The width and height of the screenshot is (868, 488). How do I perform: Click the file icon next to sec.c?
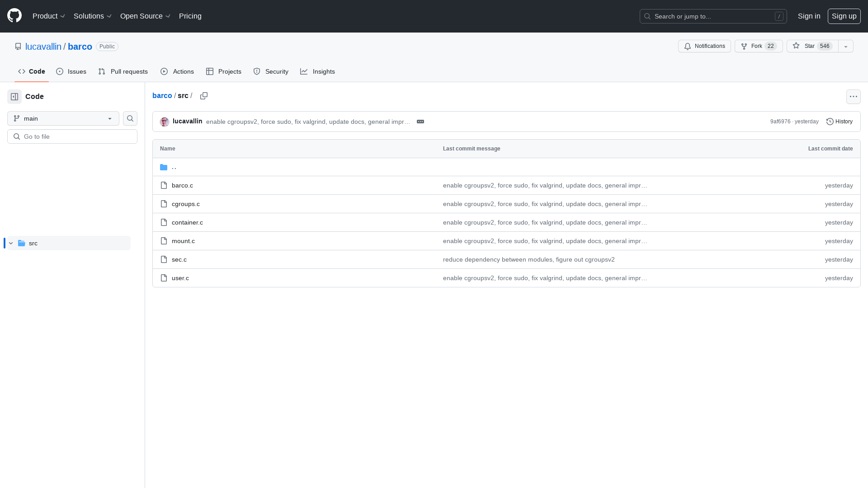164,260
